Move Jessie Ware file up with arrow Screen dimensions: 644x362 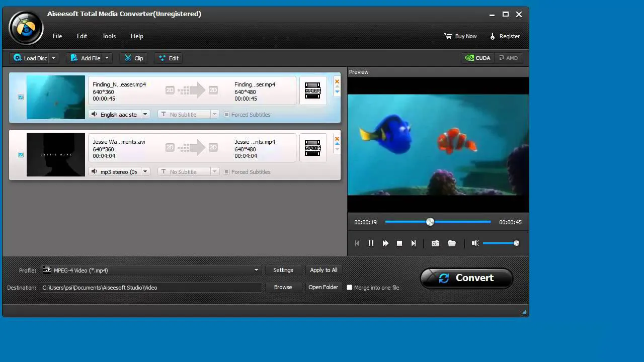pyautogui.click(x=337, y=144)
